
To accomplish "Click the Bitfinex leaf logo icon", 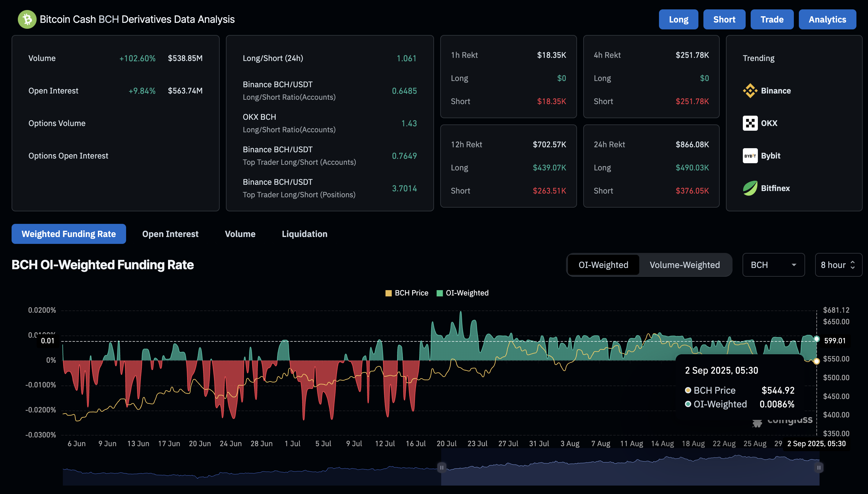I will [x=750, y=188].
